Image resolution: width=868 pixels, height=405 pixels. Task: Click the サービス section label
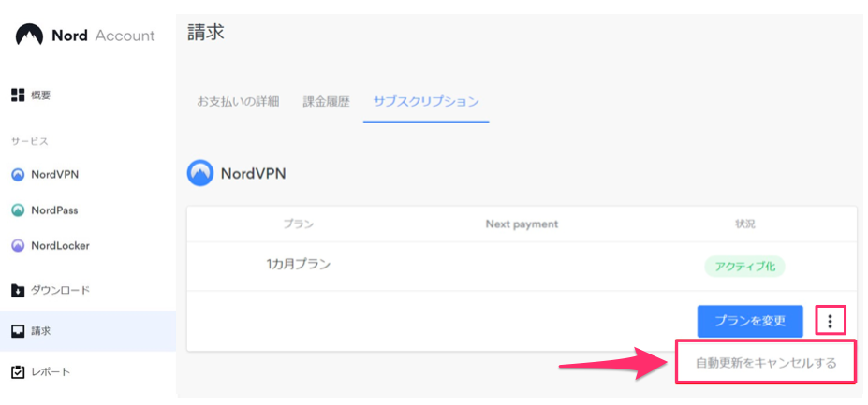[29, 141]
